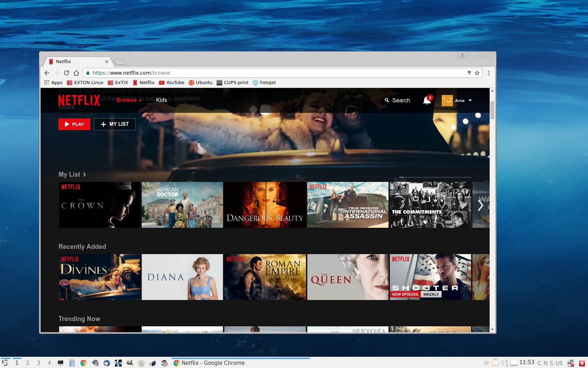Image resolution: width=588 pixels, height=368 pixels.
Task: Open Apps bookmark
Action: click(x=53, y=83)
